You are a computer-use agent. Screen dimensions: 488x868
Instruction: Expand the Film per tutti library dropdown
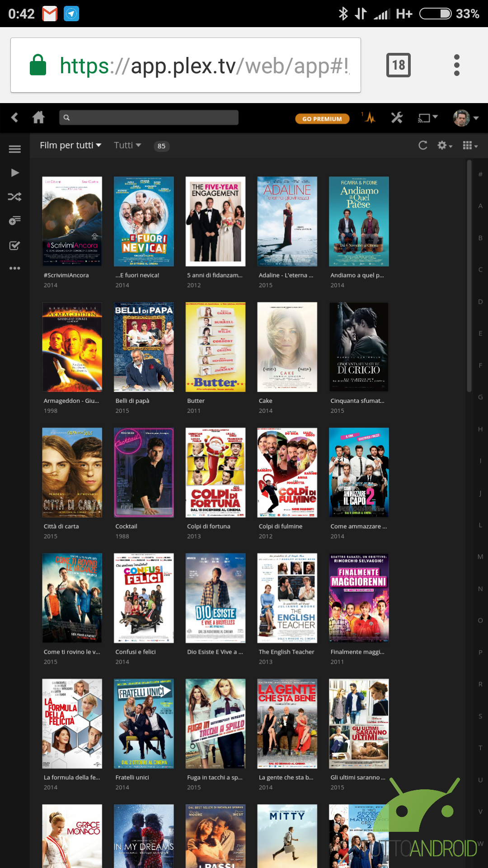(70, 145)
